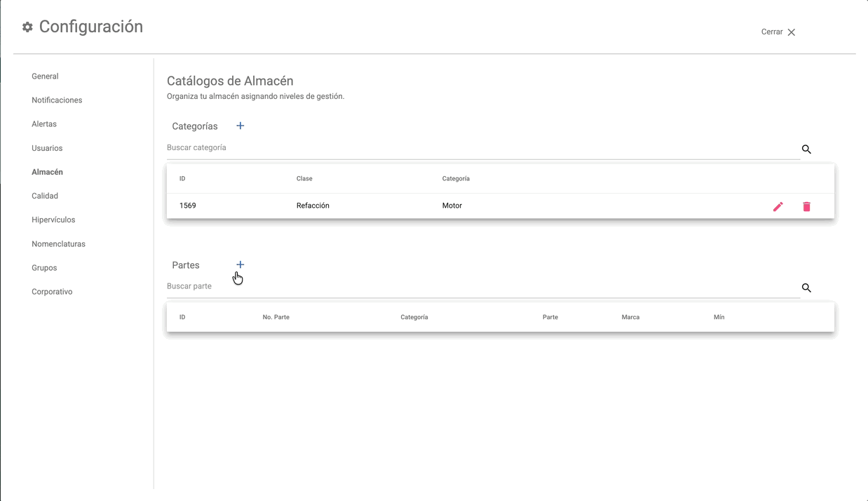
Task: Edit the Motor category with the pencil icon
Action: pos(778,206)
